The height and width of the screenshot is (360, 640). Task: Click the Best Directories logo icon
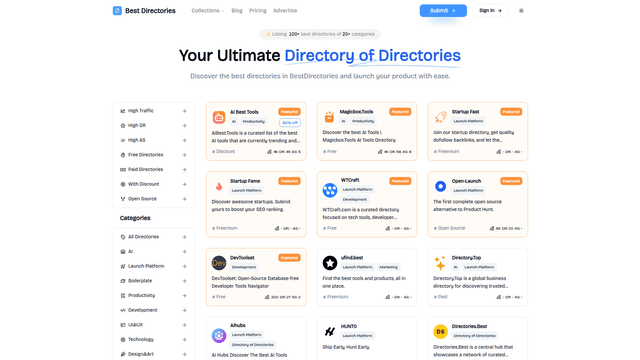[x=117, y=11]
